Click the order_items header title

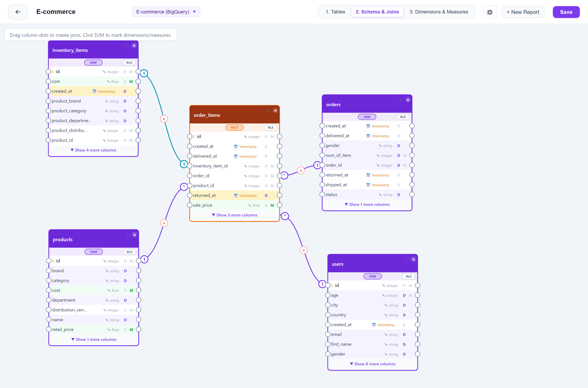pos(207,115)
